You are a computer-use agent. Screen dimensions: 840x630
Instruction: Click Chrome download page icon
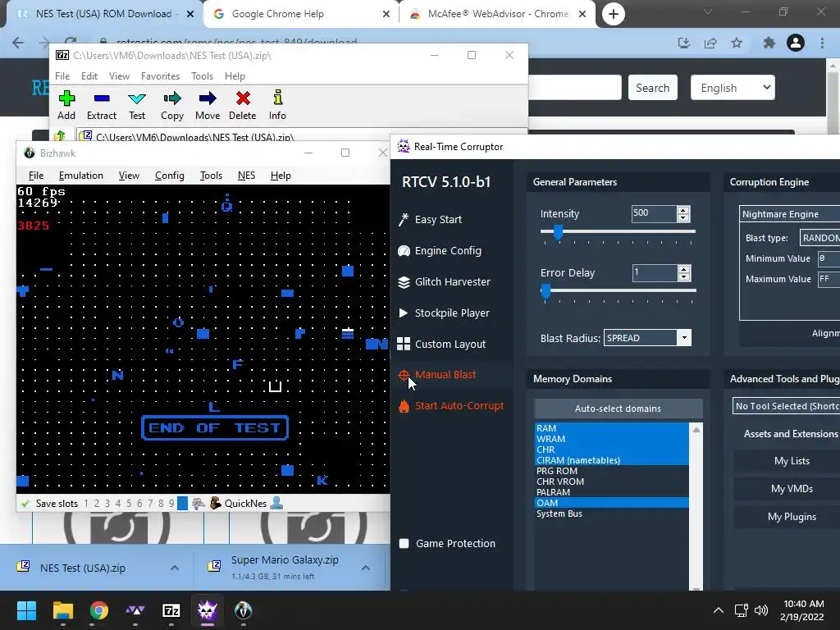pyautogui.click(x=683, y=43)
